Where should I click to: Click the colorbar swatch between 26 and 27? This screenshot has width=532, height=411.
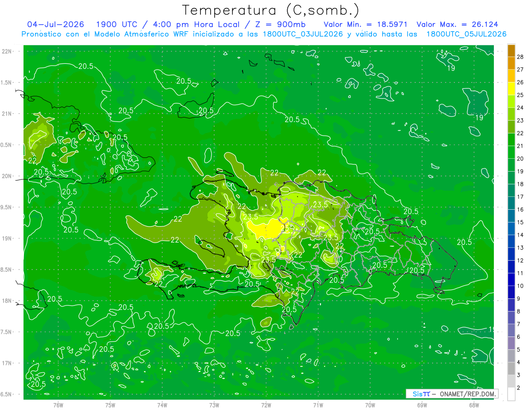coord(511,76)
